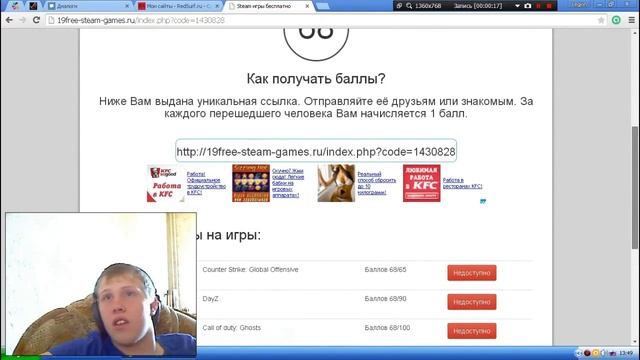Click Недоступно button for DayZ
The height and width of the screenshot is (360, 640).
[472, 302]
